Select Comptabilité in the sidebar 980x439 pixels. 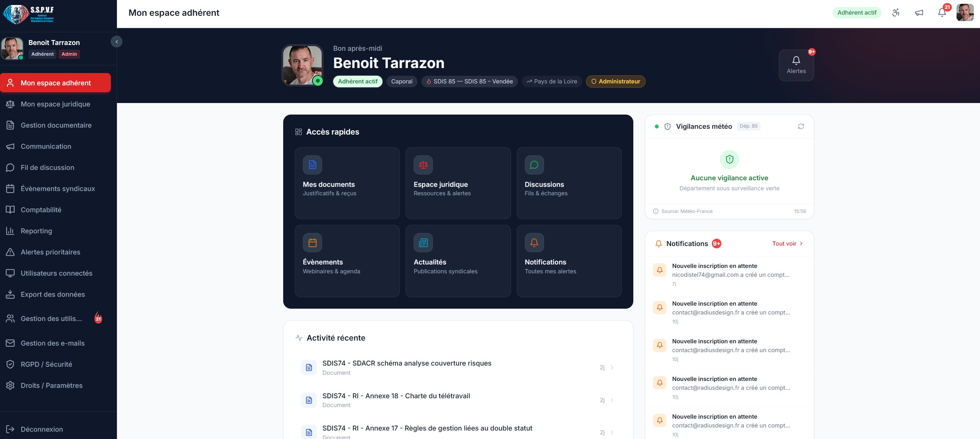pyautogui.click(x=41, y=210)
